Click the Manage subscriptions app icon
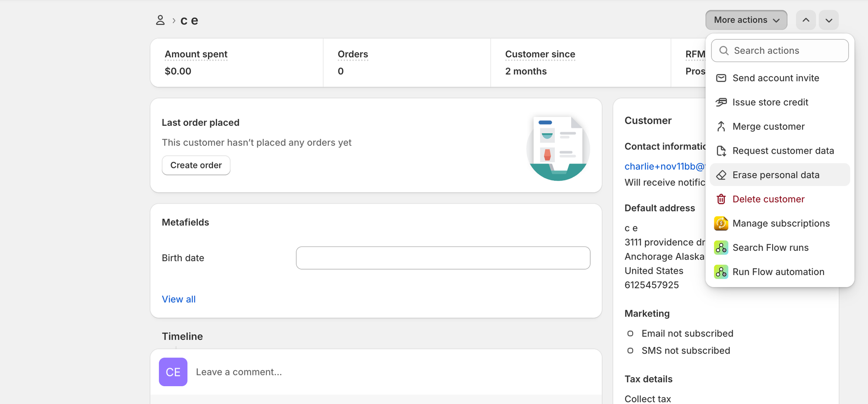The height and width of the screenshot is (404, 868). [721, 223]
